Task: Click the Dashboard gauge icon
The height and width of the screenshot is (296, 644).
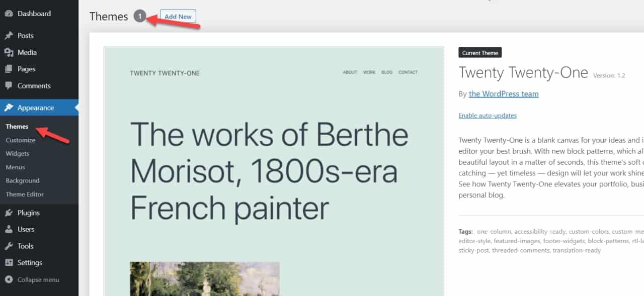Action: (9, 14)
